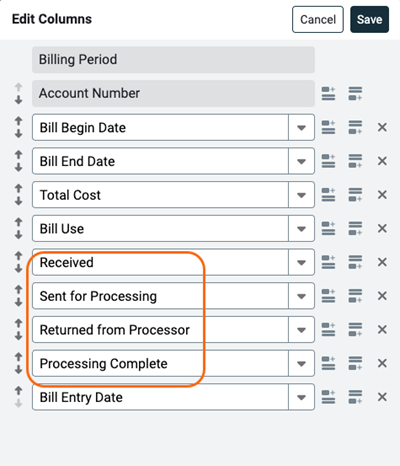The image size is (400, 466).
Task: Move Account Number row down
Action: (x=19, y=99)
